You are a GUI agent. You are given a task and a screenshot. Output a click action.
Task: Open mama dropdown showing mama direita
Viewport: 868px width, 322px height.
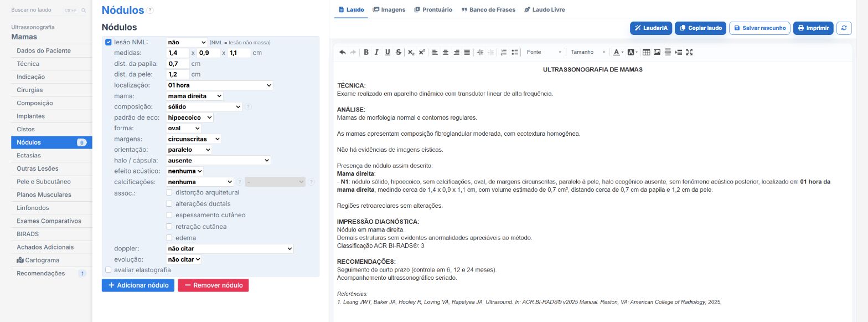[194, 96]
